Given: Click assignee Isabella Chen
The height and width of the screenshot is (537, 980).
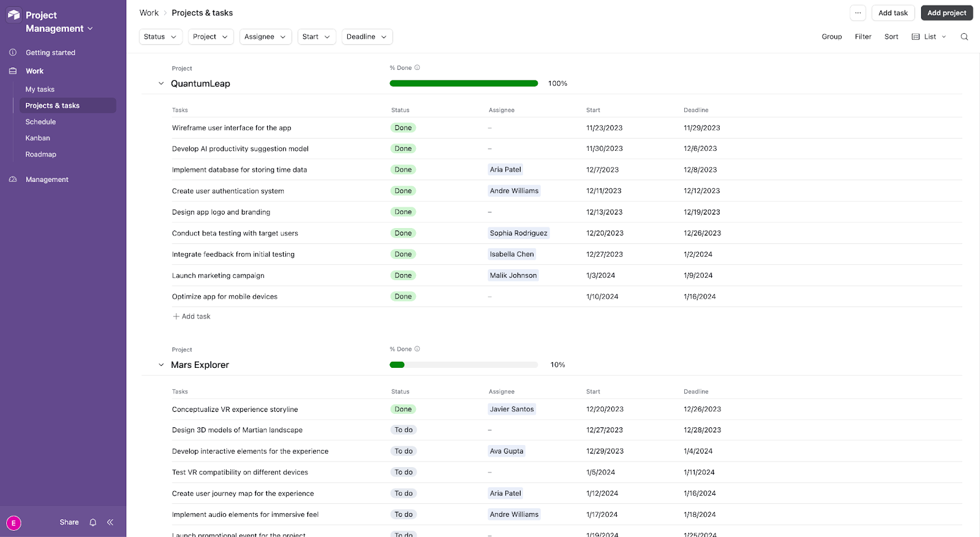Looking at the screenshot, I should coord(512,254).
